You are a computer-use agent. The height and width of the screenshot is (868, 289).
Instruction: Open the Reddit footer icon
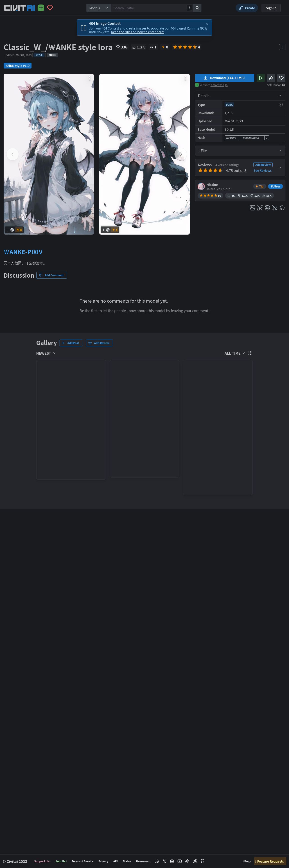[x=195, y=861]
